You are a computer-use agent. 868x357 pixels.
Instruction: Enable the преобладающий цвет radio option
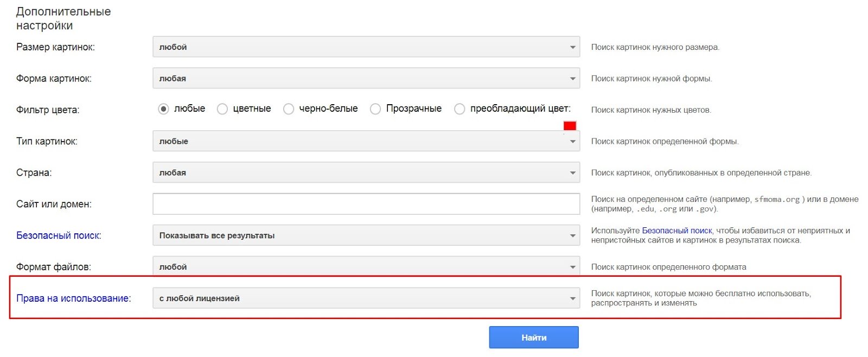(459, 109)
